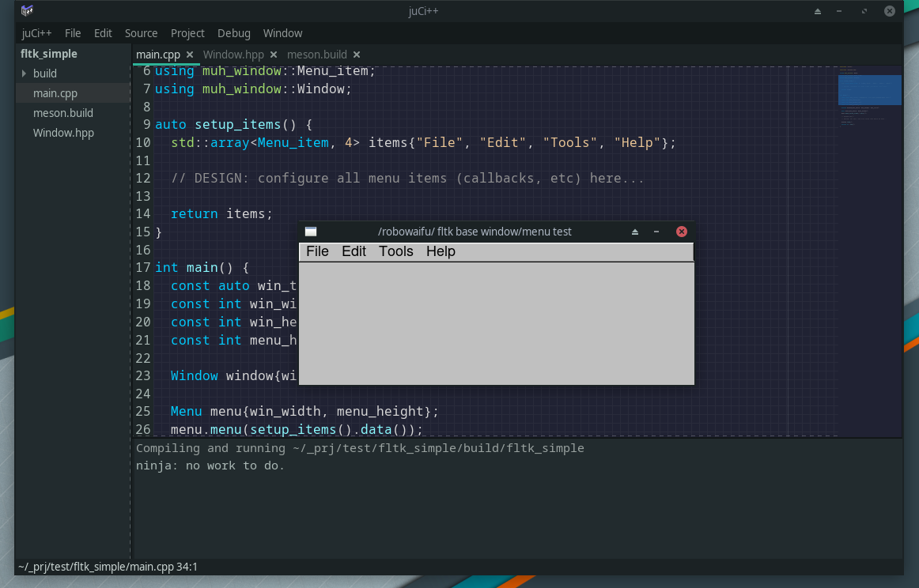Open the Edit menu in juCi++ menu bar

coord(103,33)
